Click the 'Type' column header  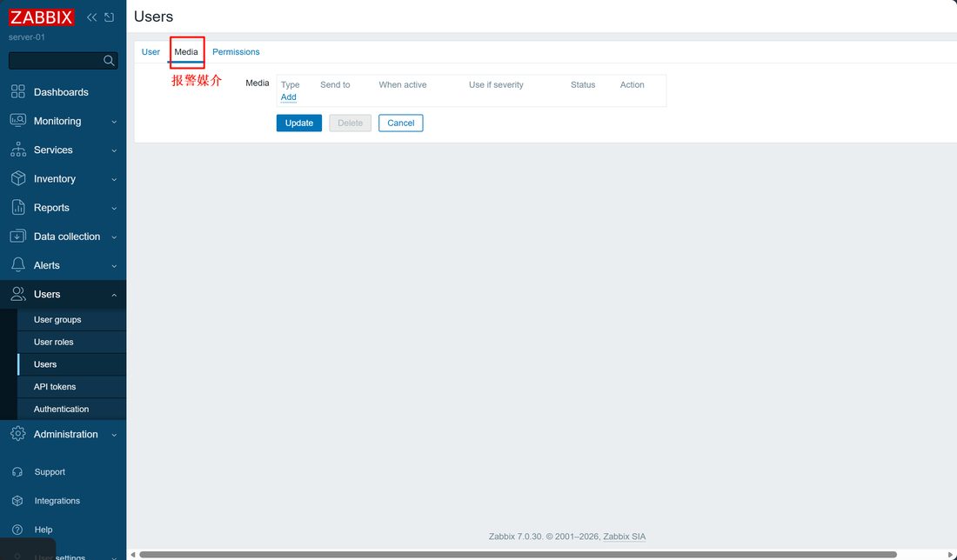pyautogui.click(x=290, y=85)
